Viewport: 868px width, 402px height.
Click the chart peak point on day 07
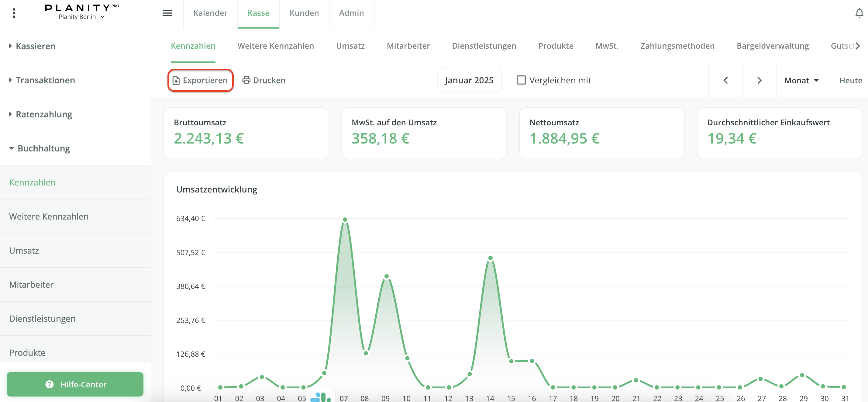(x=345, y=220)
